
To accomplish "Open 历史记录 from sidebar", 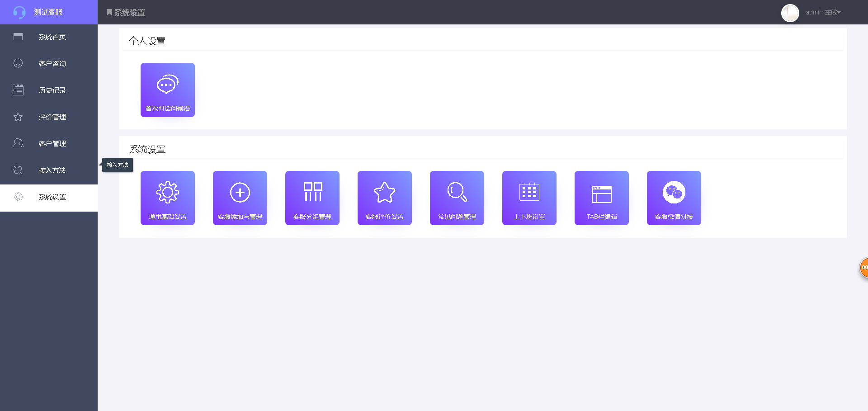I will pyautogui.click(x=49, y=90).
